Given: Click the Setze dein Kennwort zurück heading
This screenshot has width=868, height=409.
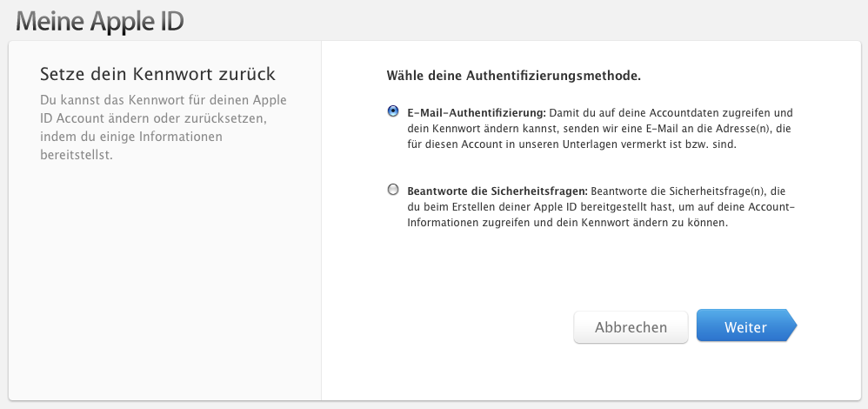Looking at the screenshot, I should coord(157,74).
